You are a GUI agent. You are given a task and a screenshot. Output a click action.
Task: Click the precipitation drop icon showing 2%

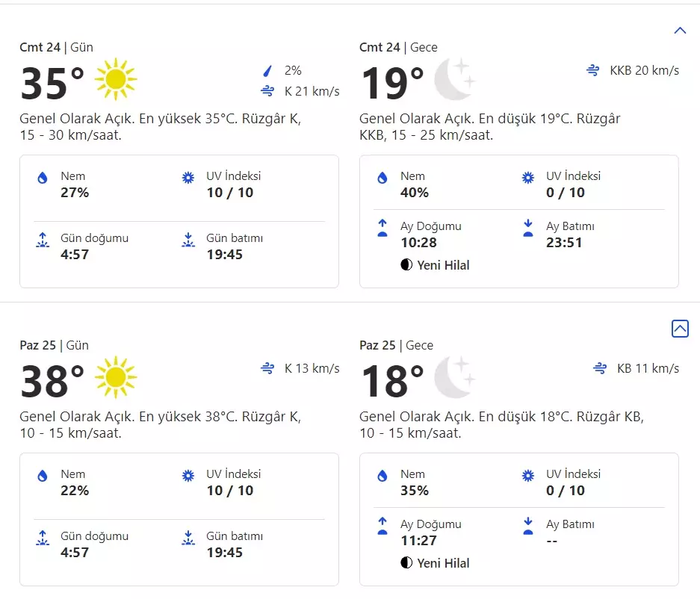[266, 70]
